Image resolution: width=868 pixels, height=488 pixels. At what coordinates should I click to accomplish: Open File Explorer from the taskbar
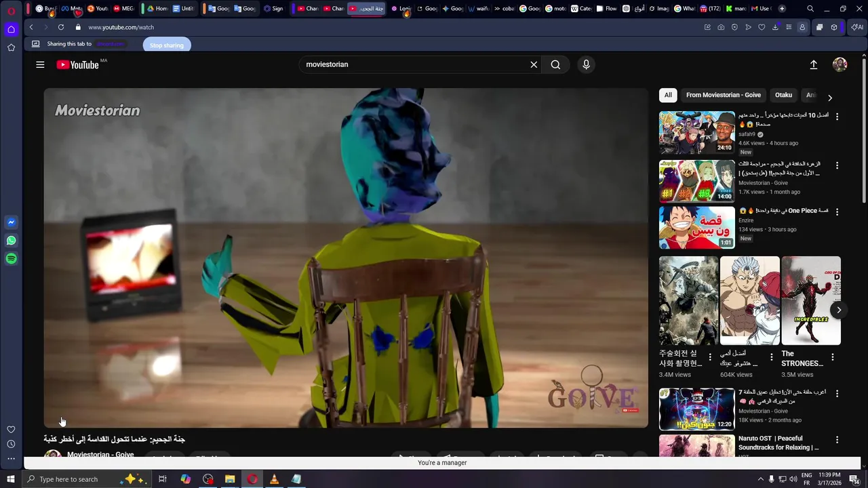click(230, 479)
